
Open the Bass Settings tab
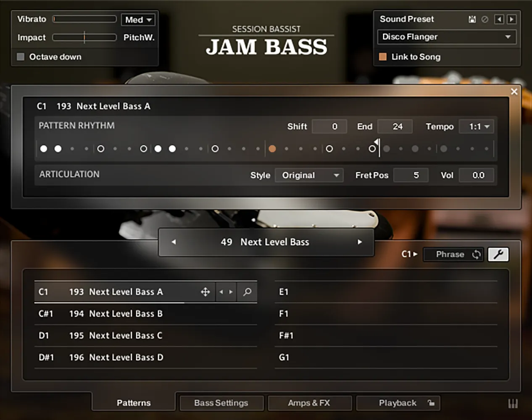tap(221, 403)
